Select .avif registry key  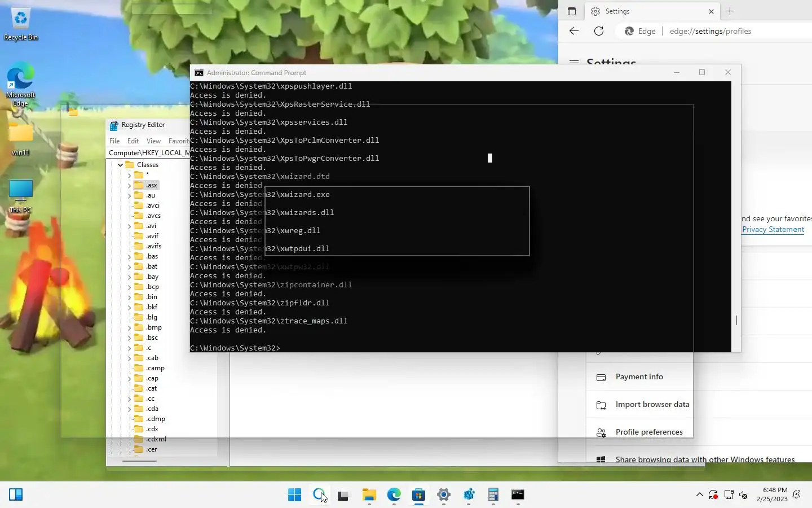tap(152, 236)
